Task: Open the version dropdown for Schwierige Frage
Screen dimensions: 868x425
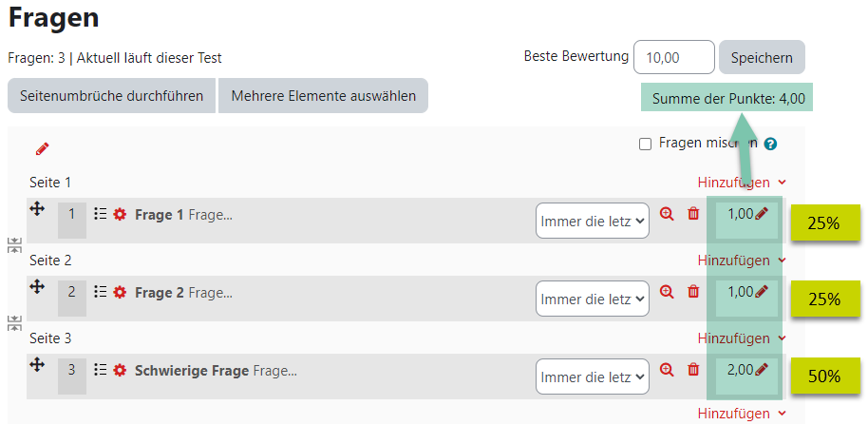Action: (593, 377)
